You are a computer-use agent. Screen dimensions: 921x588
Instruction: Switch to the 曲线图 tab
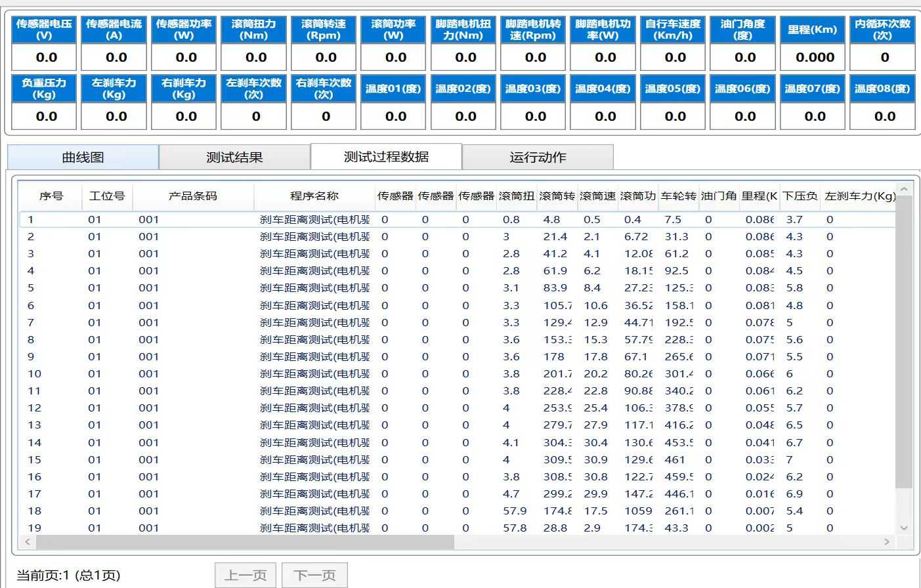point(83,157)
